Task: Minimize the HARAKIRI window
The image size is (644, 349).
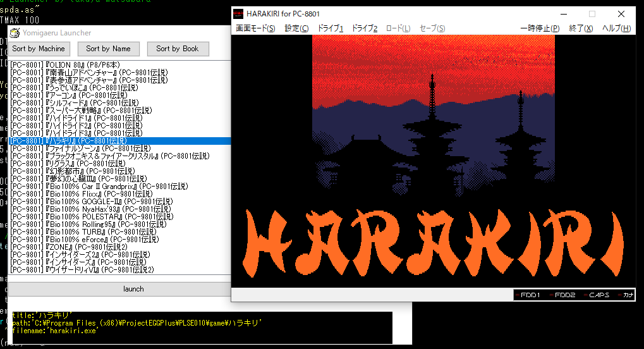Action: click(x=564, y=14)
